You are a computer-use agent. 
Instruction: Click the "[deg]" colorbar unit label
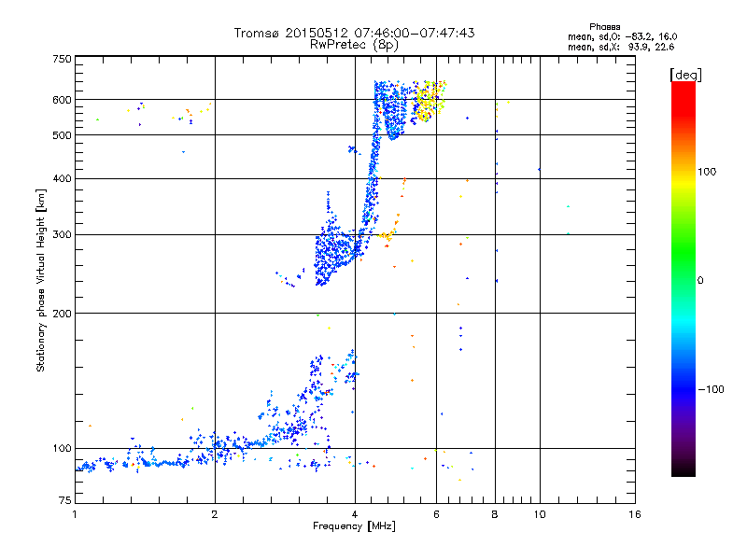click(685, 75)
